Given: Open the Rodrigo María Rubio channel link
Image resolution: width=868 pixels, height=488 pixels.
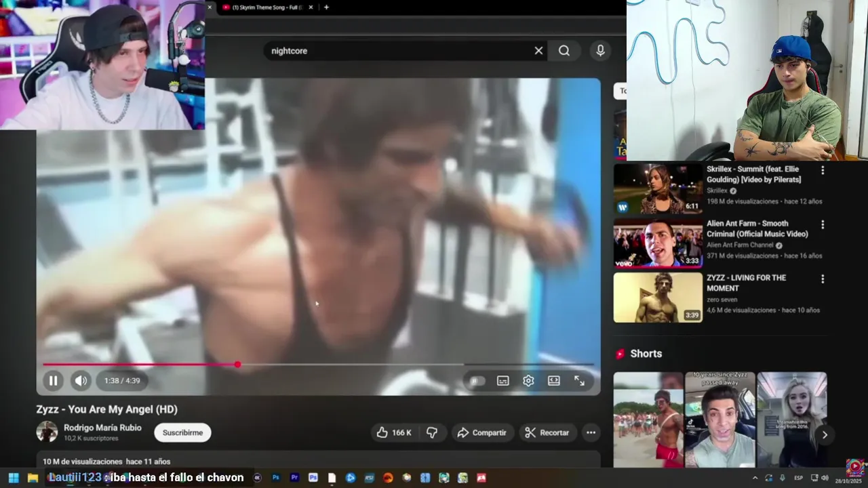Looking at the screenshot, I should (102, 428).
